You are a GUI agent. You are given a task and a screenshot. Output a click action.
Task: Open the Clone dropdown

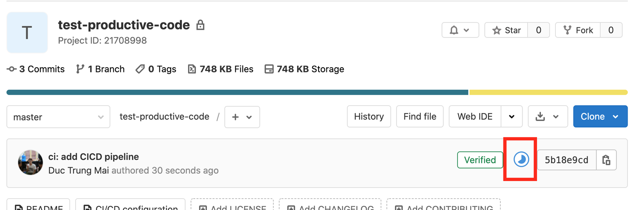pos(600,117)
